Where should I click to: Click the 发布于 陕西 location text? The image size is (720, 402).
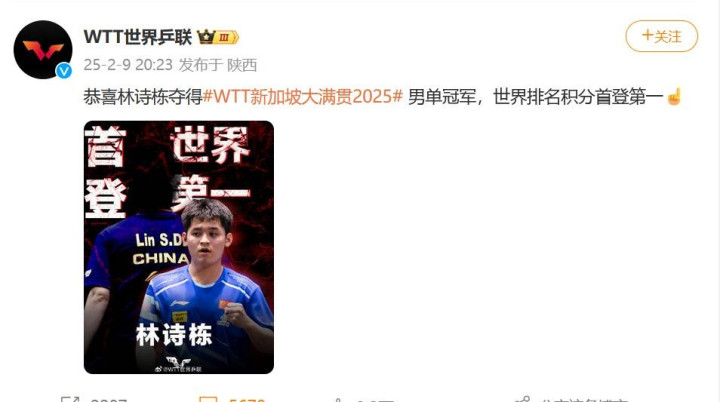218,65
